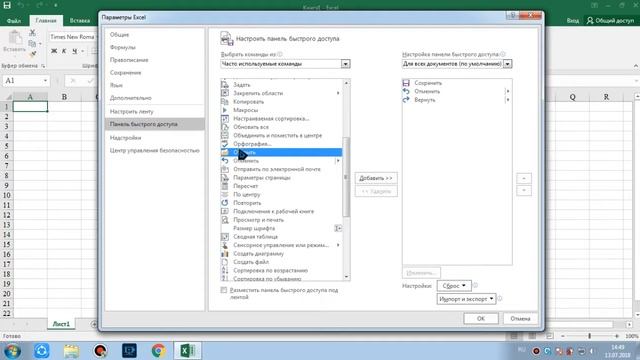Click the Добавить >> button

pyautogui.click(x=376, y=178)
